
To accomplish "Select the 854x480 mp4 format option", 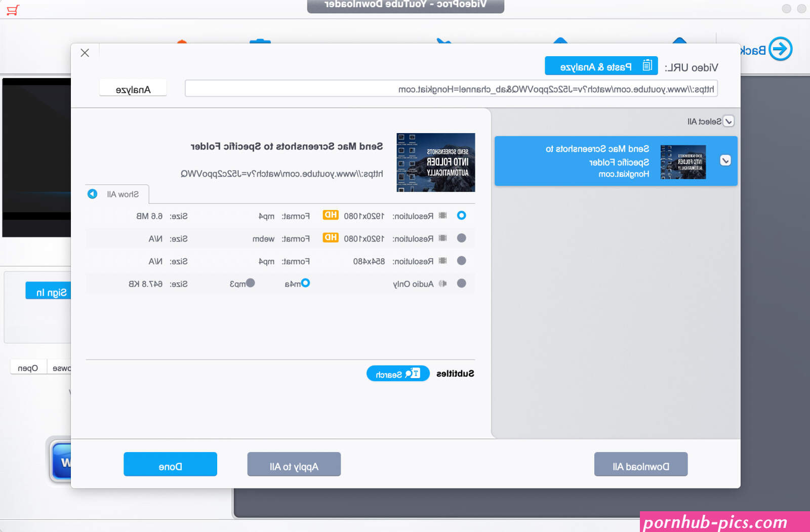I will coord(461,261).
